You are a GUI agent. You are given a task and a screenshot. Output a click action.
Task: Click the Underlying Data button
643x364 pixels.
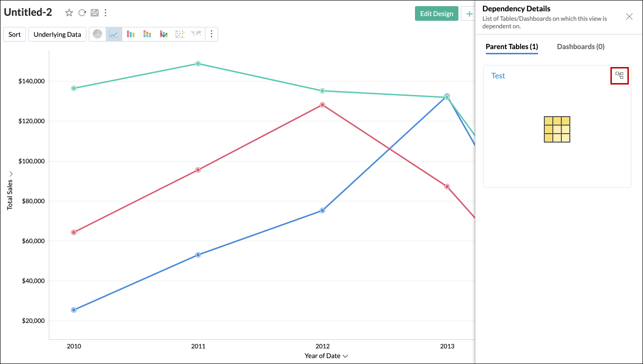[x=57, y=34]
